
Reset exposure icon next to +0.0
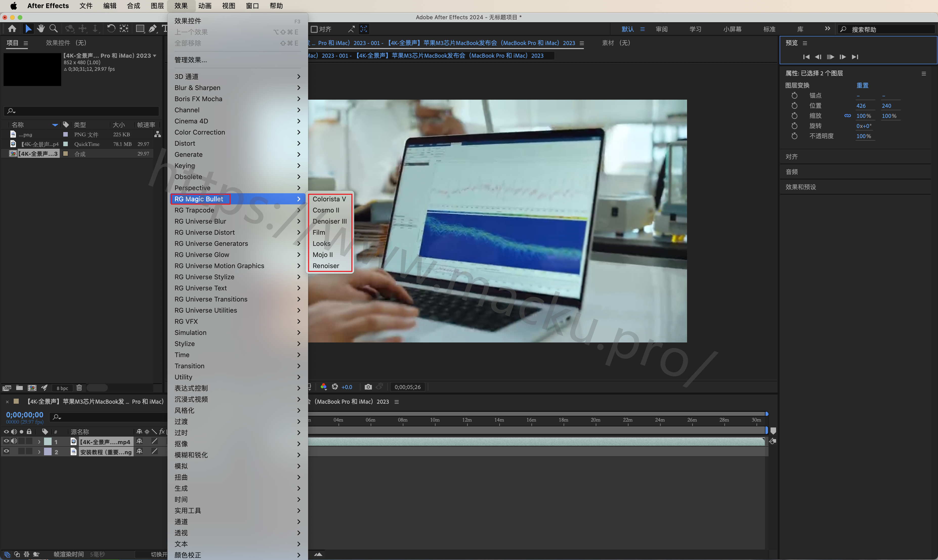click(x=335, y=387)
